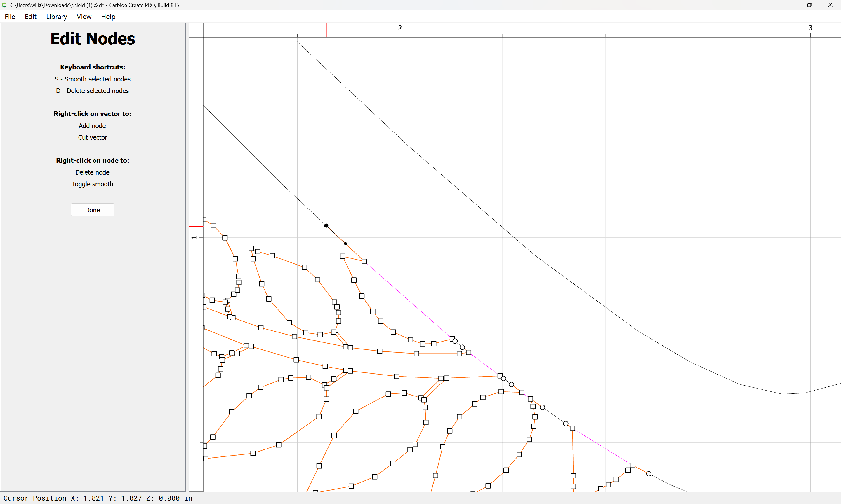
Task: Close the Carbide Create window
Action: (830, 5)
